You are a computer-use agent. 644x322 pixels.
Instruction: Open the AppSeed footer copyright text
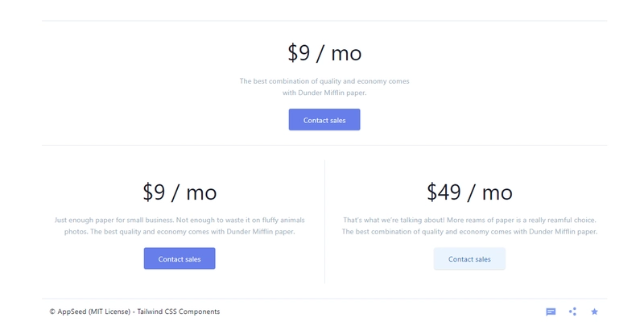134,312
